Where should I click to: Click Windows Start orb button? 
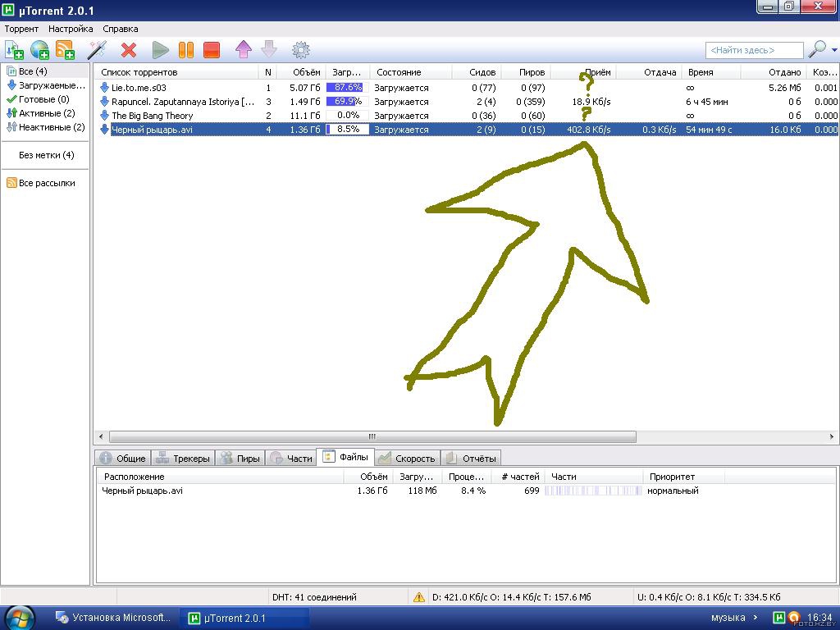click(x=18, y=618)
